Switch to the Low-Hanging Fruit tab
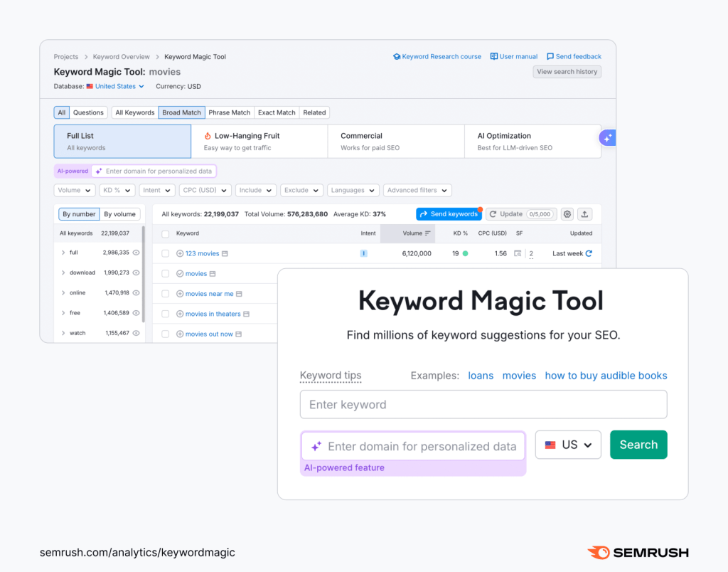Image resolution: width=728 pixels, height=572 pixels. tap(259, 141)
